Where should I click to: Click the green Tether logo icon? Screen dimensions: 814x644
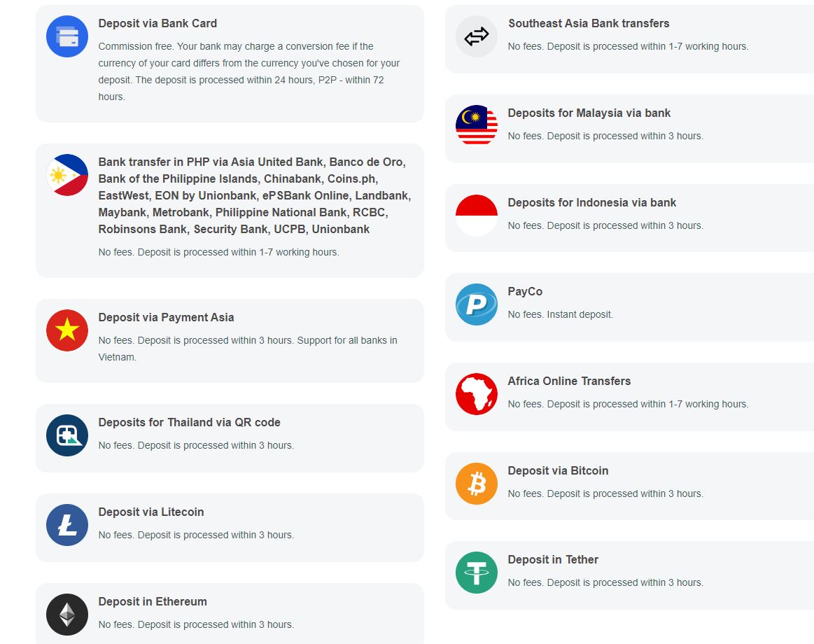[x=477, y=573]
